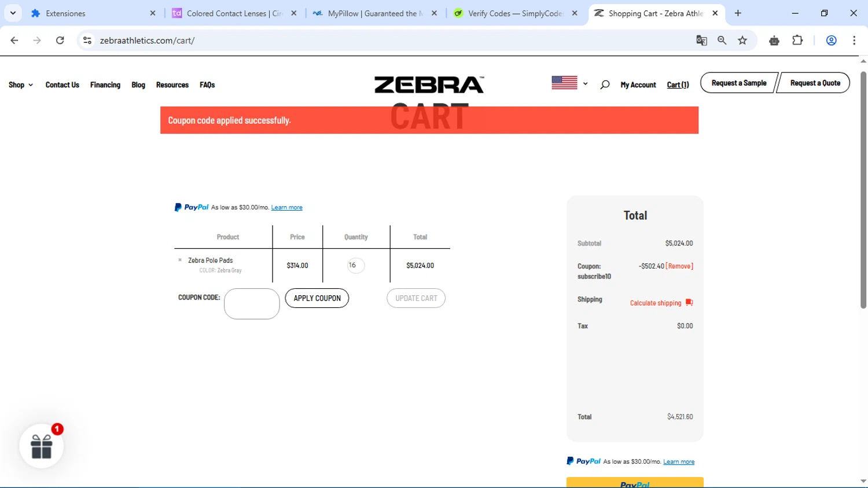This screenshot has width=868, height=488.
Task: Open the Chrome three-dot menu
Action: 854,40
